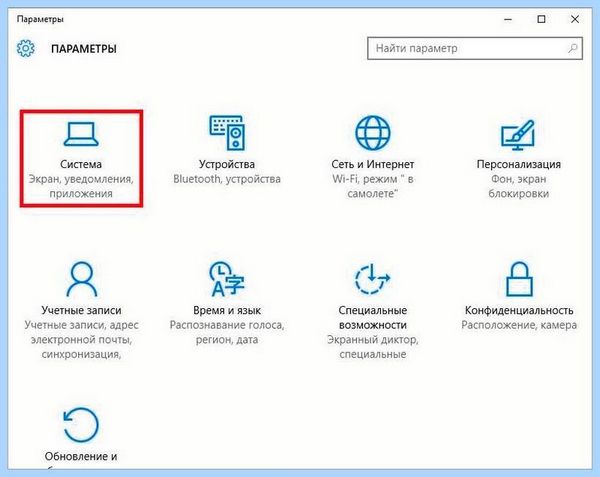600x477 pixels.
Task: Click the Конфиденциальность label
Action: [x=519, y=310]
